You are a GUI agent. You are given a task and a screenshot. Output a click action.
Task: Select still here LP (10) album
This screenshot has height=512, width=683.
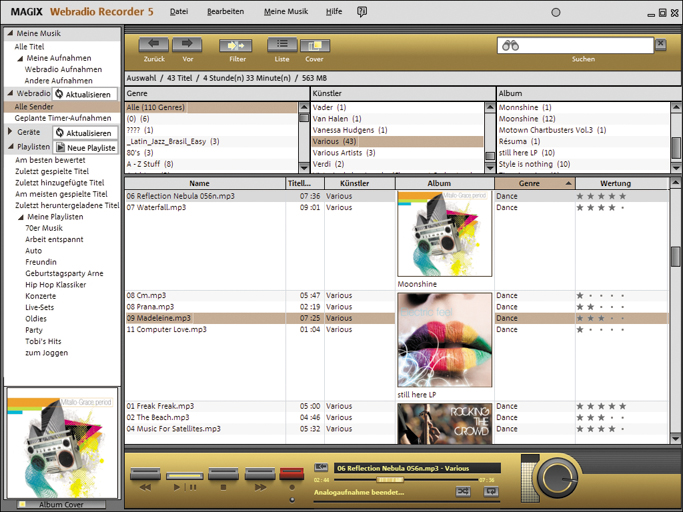click(x=527, y=153)
